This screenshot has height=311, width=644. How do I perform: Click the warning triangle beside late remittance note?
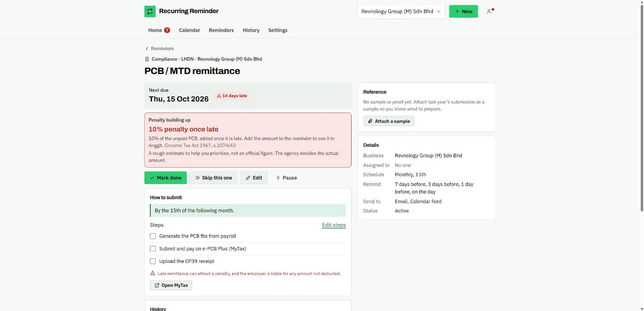pos(153,273)
